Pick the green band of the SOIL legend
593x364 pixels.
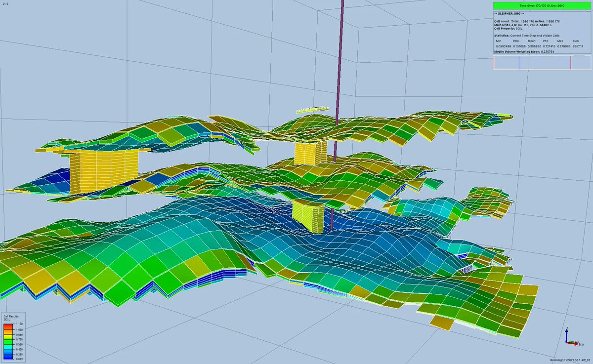(x=8, y=342)
